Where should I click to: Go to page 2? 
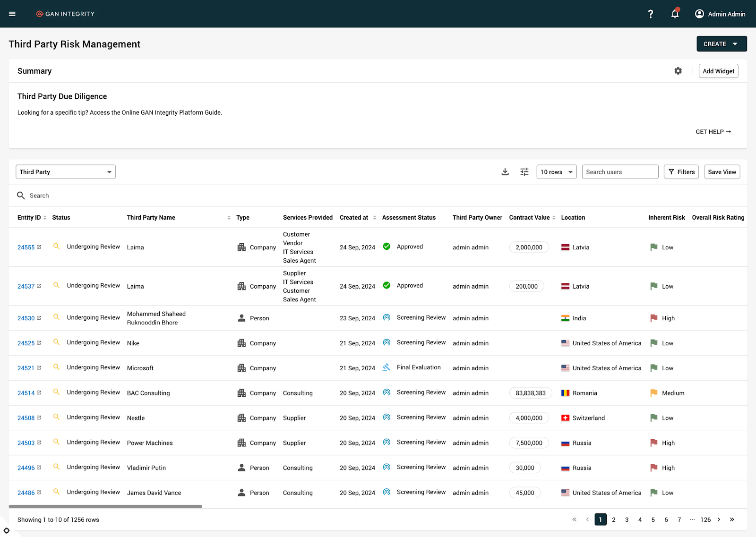(614, 520)
